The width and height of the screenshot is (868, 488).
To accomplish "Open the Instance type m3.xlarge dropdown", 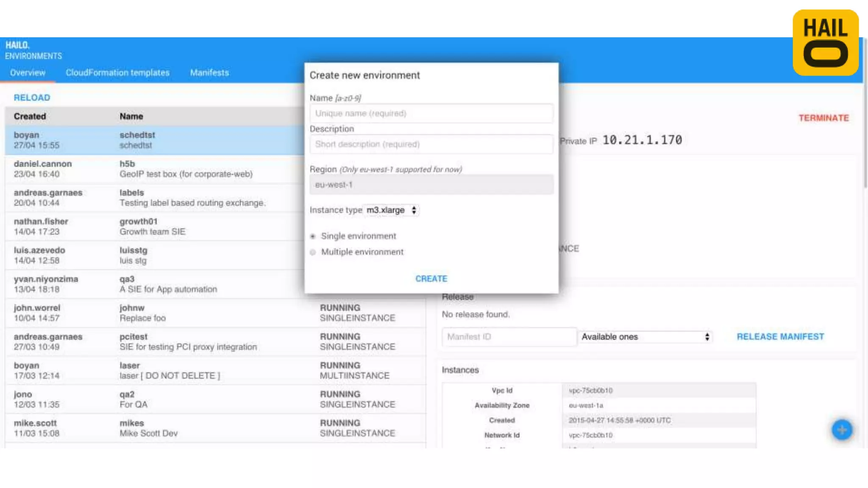I will point(391,210).
